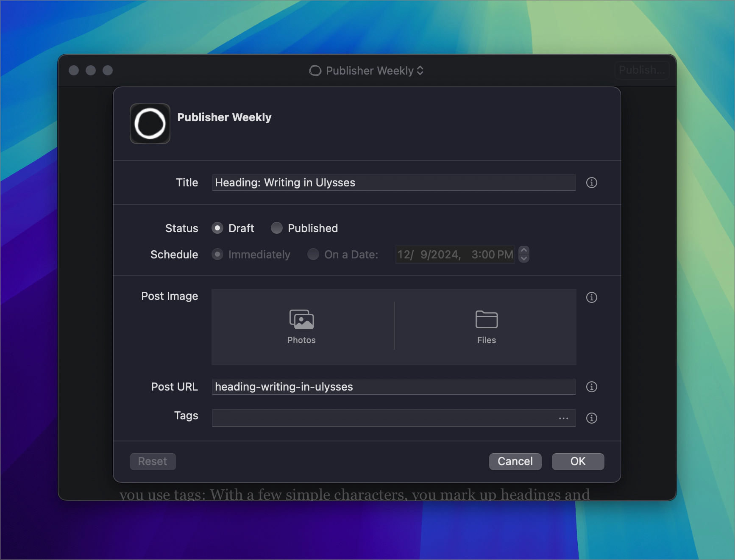The height and width of the screenshot is (560, 735).
Task: Focus the Post URL text field
Action: (393, 387)
